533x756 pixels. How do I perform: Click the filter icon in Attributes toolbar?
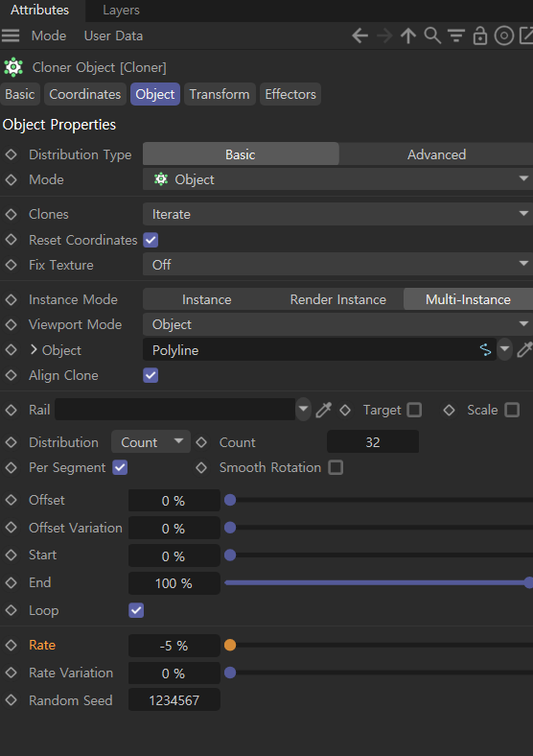[x=456, y=35]
